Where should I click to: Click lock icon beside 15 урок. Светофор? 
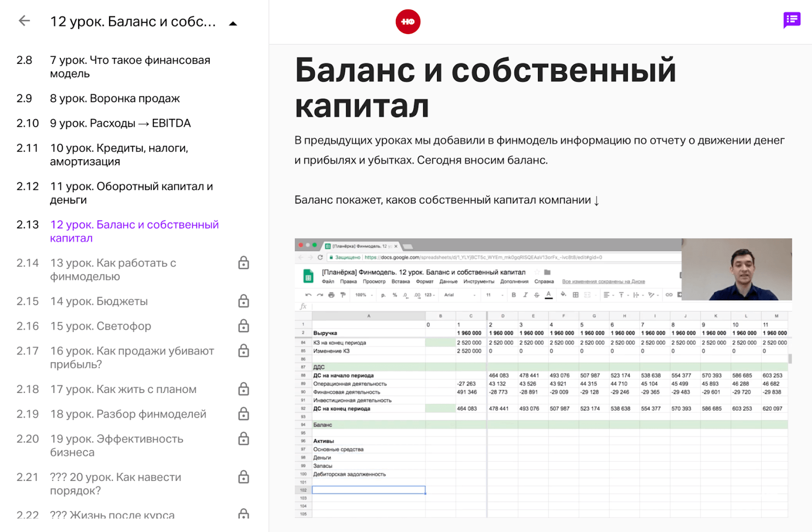click(x=244, y=326)
